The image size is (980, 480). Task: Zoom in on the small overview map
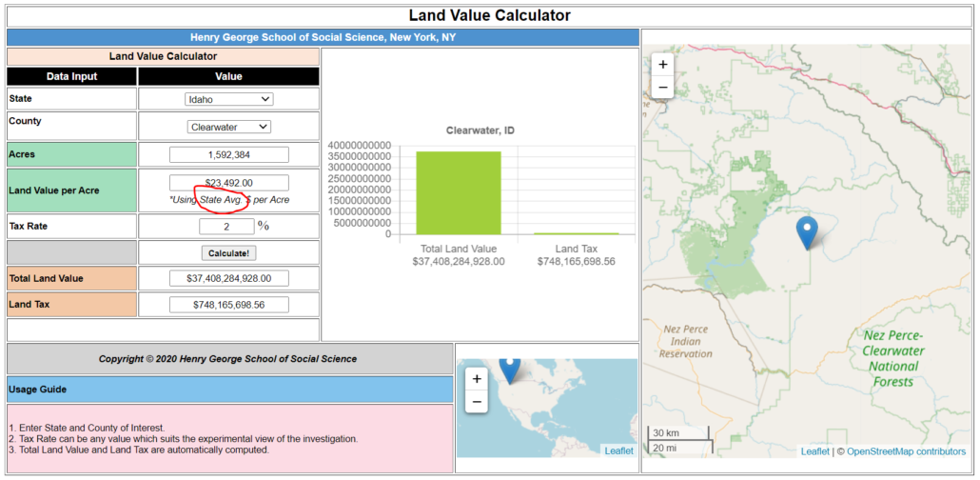pyautogui.click(x=477, y=378)
